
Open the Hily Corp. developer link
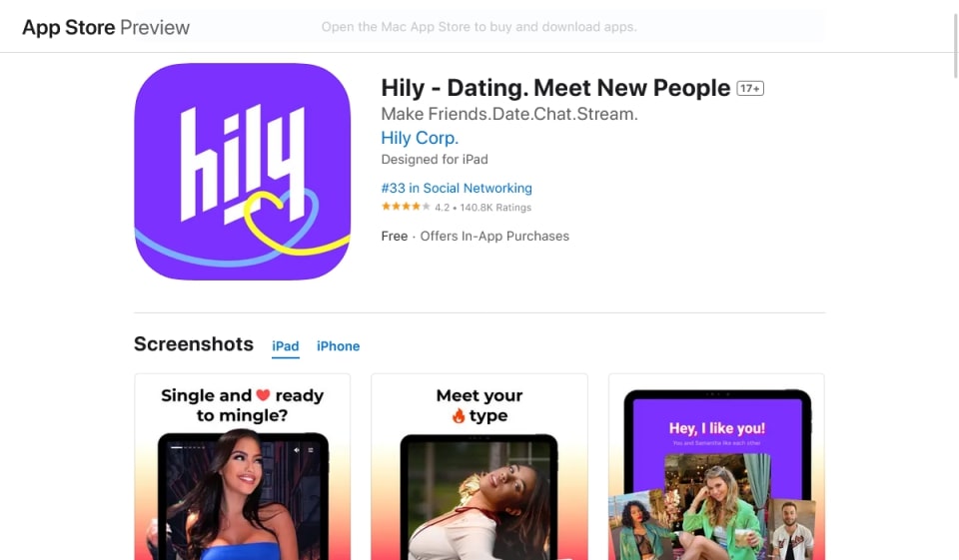click(420, 138)
